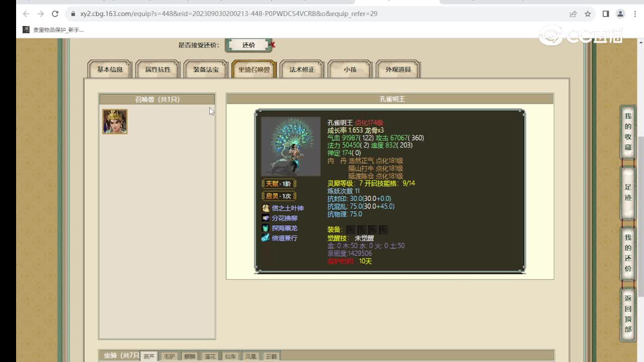Select the 凤凰 mount tab
Image resolution: width=644 pixels, height=362 pixels.
click(x=251, y=356)
